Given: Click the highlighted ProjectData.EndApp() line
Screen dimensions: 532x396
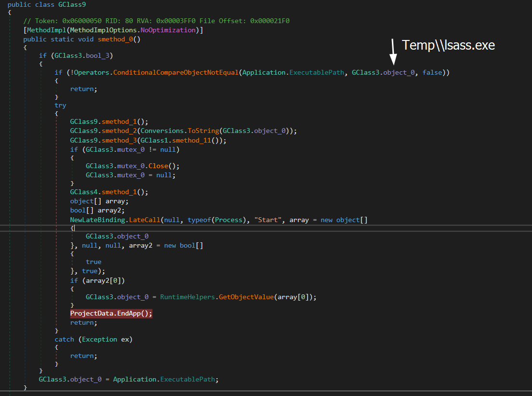Looking at the screenshot, I should [111, 313].
